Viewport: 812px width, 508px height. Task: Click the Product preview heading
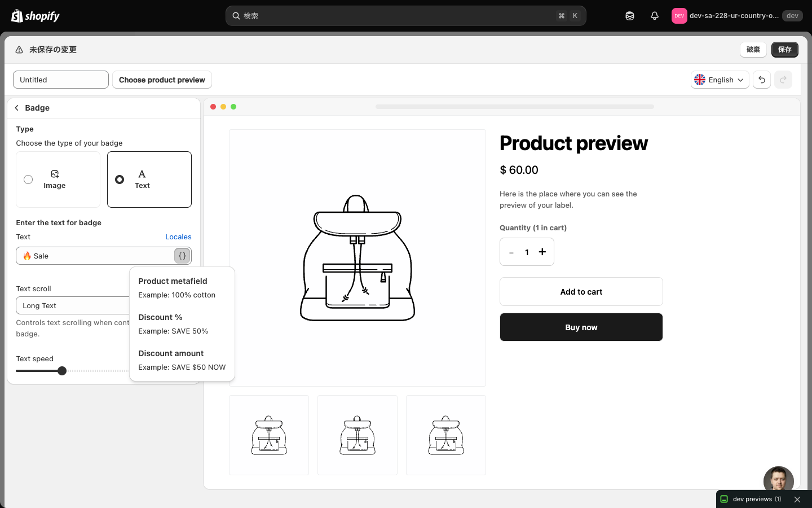click(573, 143)
